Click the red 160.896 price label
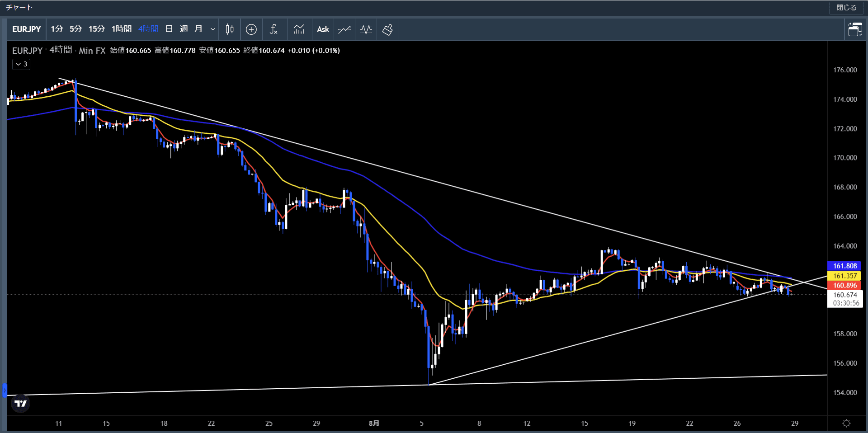868x433 pixels. [845, 285]
